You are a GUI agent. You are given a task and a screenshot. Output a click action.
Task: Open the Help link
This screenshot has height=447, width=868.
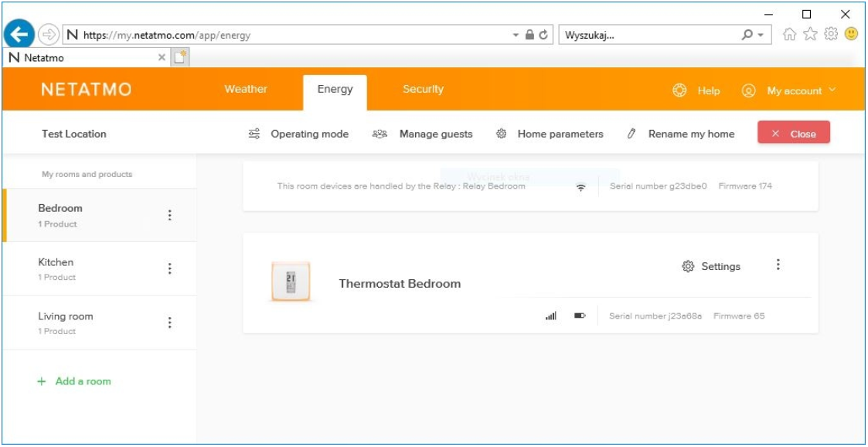[709, 90]
